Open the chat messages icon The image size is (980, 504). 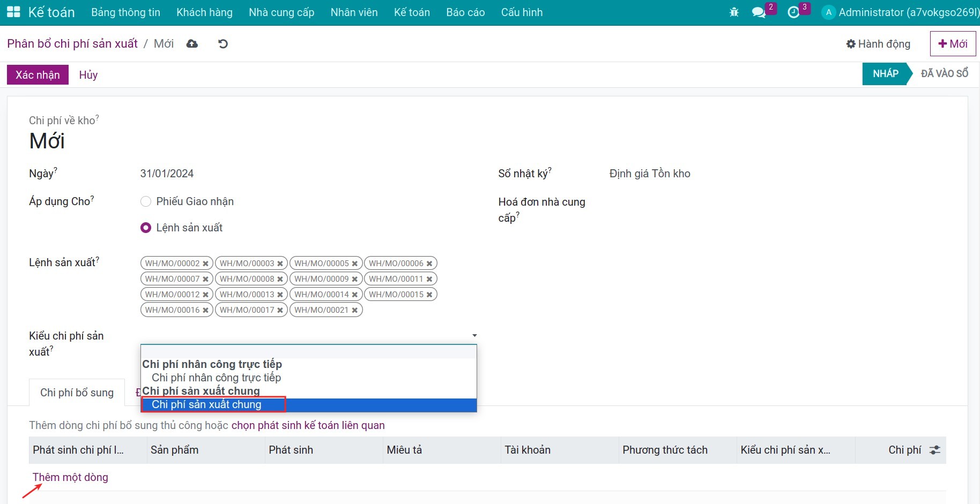click(x=759, y=12)
